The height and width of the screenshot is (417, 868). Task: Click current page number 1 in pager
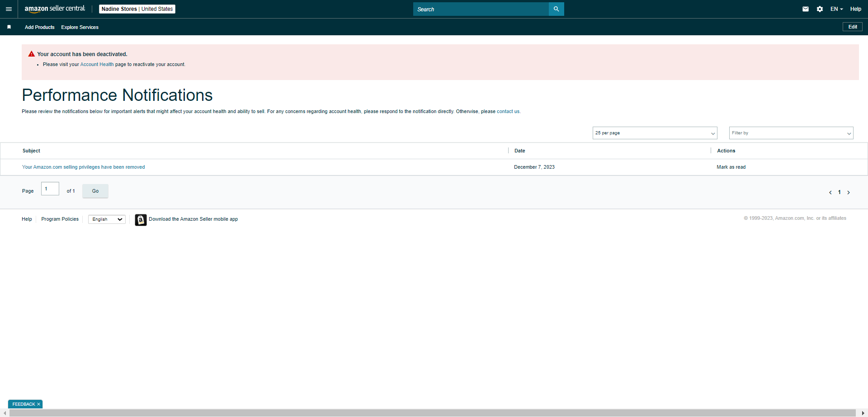click(x=840, y=192)
